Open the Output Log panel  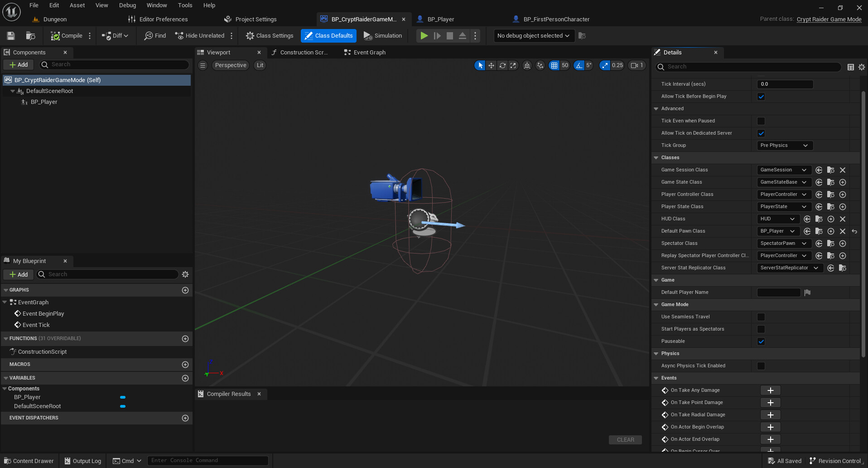(x=82, y=461)
